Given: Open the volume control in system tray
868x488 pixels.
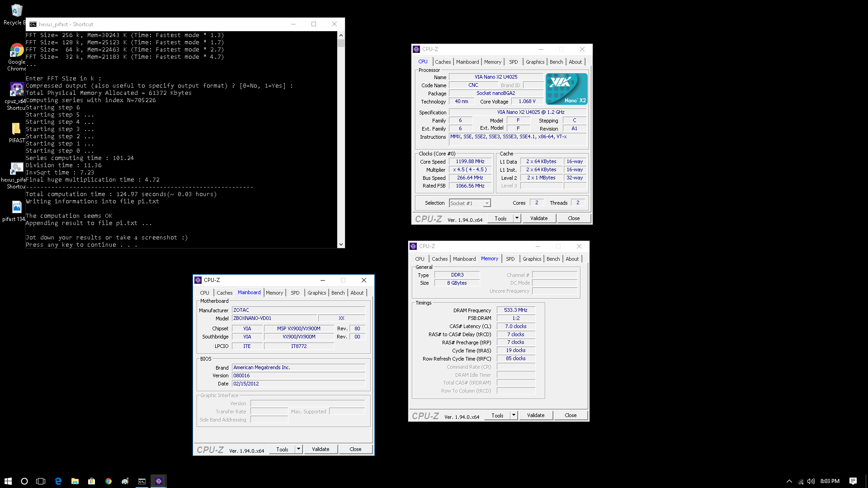Looking at the screenshot, I should click(x=811, y=481).
